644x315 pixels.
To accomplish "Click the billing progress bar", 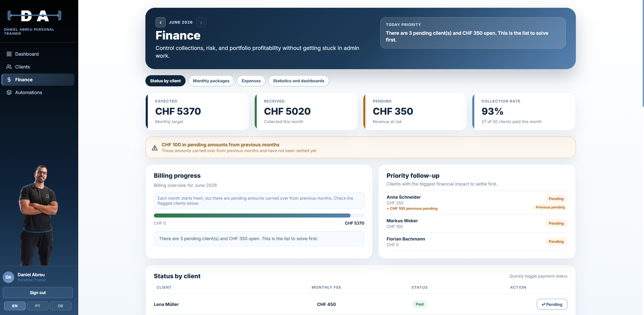I will 259,216.
